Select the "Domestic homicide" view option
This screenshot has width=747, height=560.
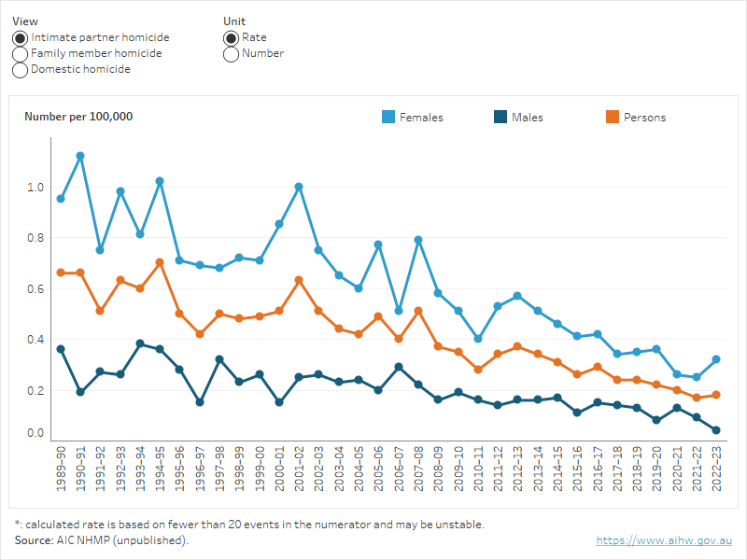point(20,69)
